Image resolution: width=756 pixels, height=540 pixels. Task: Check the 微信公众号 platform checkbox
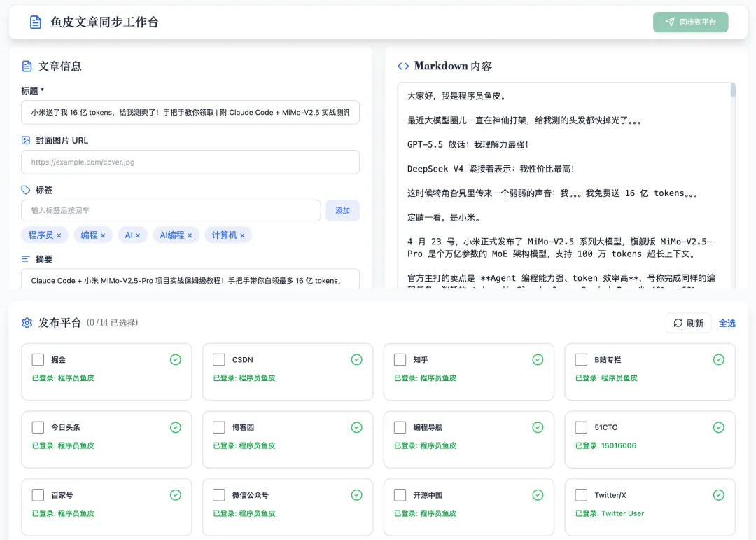pyautogui.click(x=219, y=494)
